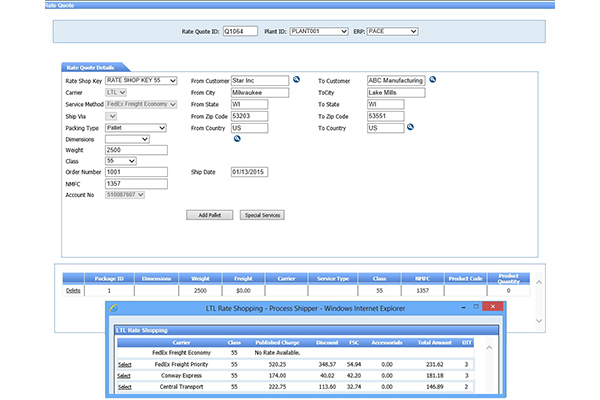Click the Accessorials column header
This screenshot has width=600, height=400.
tap(386, 343)
